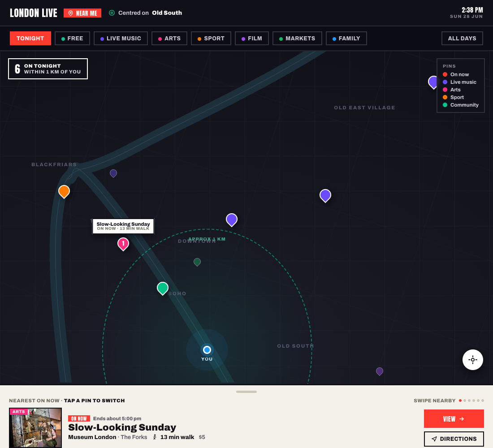The width and height of the screenshot is (493, 448).
Task: Click the Old South location name in header
Action: pos(167,13)
